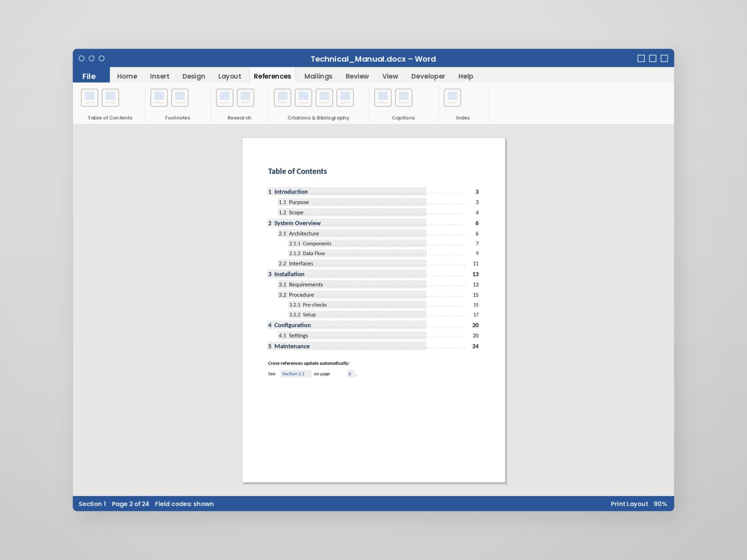Click the second icon in the Captions group
747x560 pixels.
(404, 98)
